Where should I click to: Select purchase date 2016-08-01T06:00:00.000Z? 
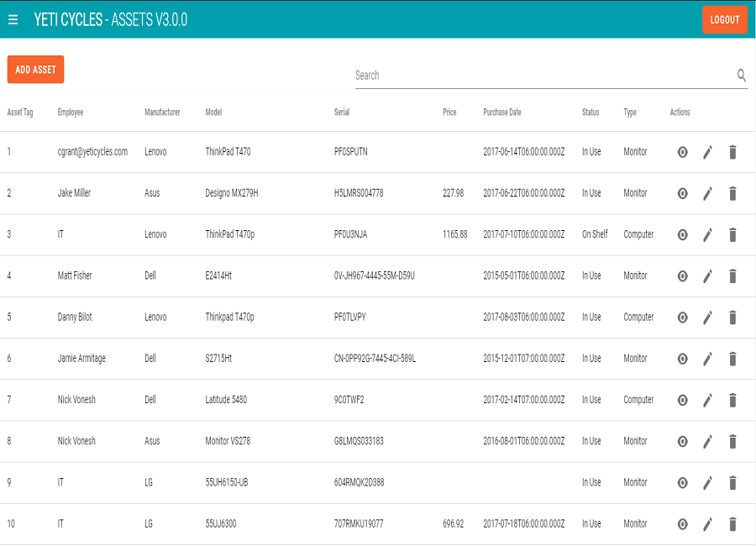click(523, 441)
